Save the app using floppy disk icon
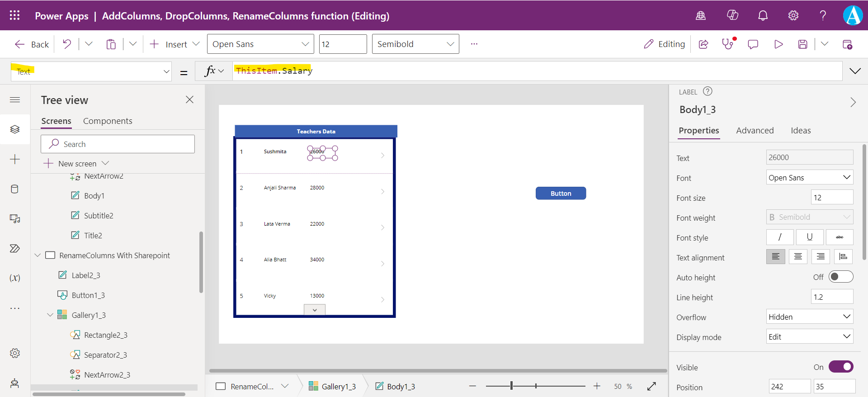The width and height of the screenshot is (868, 397). tap(802, 44)
